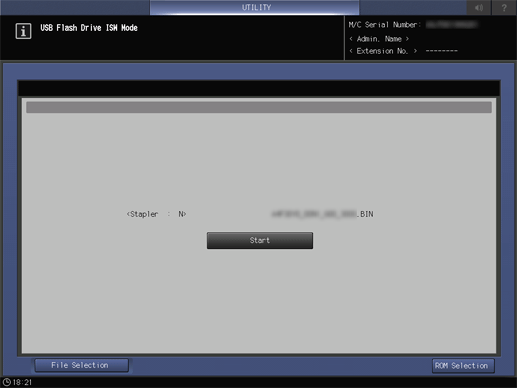Start the firmware update with Start button
Viewport: 517px width, 388px height.
260,240
